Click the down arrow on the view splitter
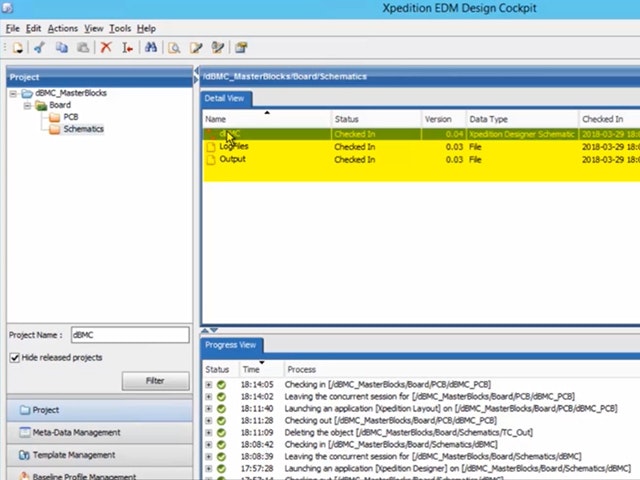 pos(214,330)
